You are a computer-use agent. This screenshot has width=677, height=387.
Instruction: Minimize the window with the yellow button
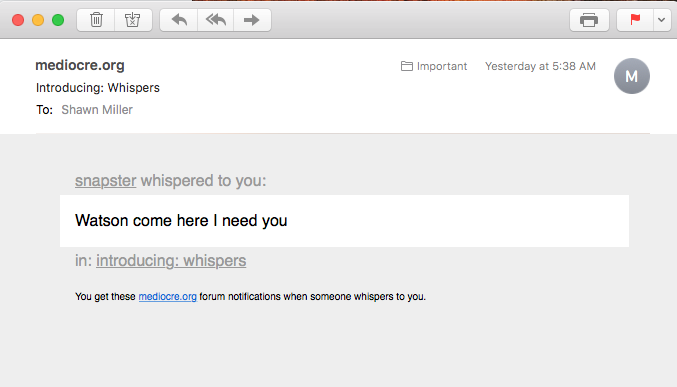point(38,20)
